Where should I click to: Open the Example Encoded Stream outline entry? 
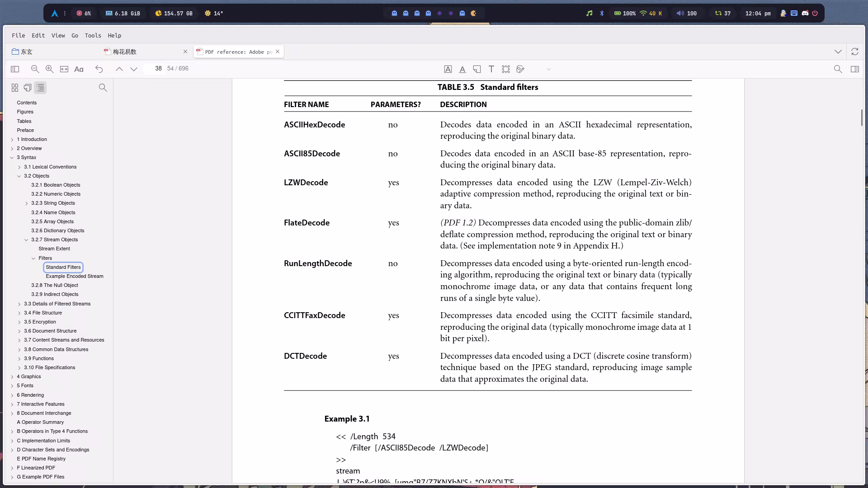coord(74,276)
